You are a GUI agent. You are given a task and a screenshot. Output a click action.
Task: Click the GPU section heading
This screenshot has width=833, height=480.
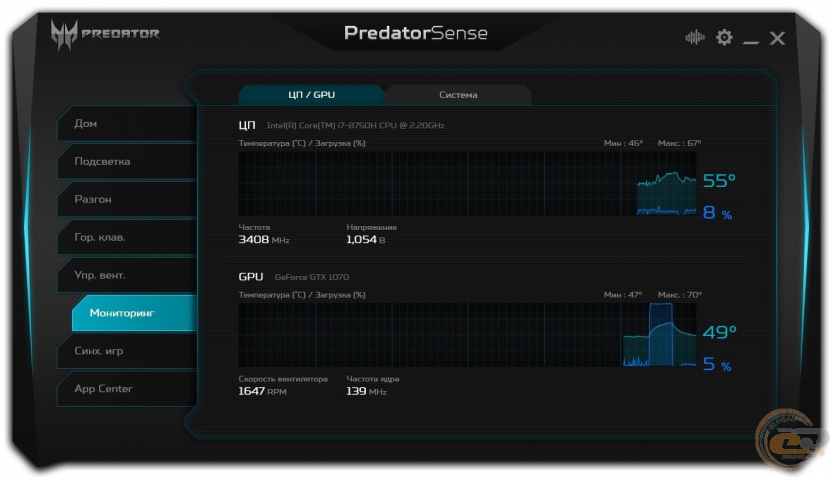(x=251, y=277)
